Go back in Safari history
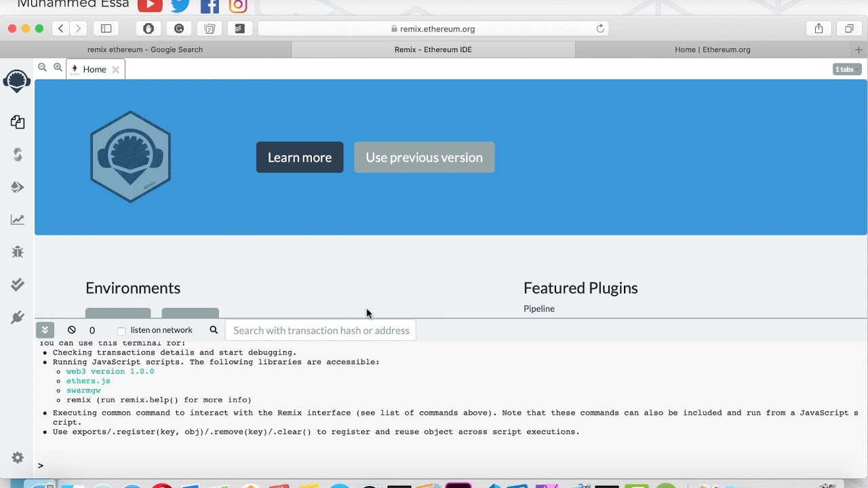868x488 pixels. click(x=61, y=28)
